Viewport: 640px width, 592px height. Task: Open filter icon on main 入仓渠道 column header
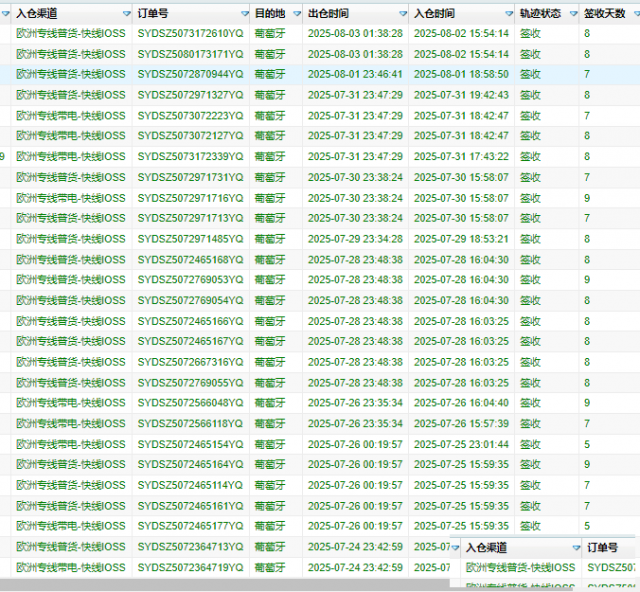click(x=126, y=14)
